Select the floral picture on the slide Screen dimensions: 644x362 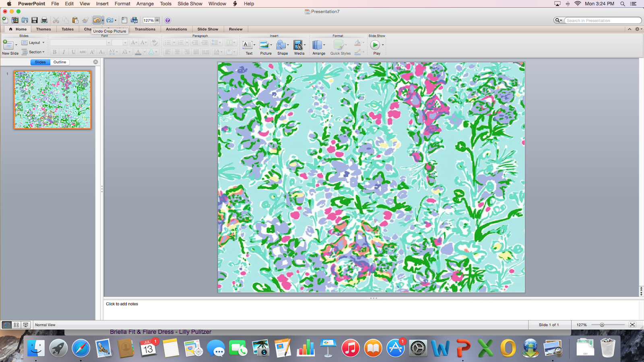pyautogui.click(x=371, y=177)
